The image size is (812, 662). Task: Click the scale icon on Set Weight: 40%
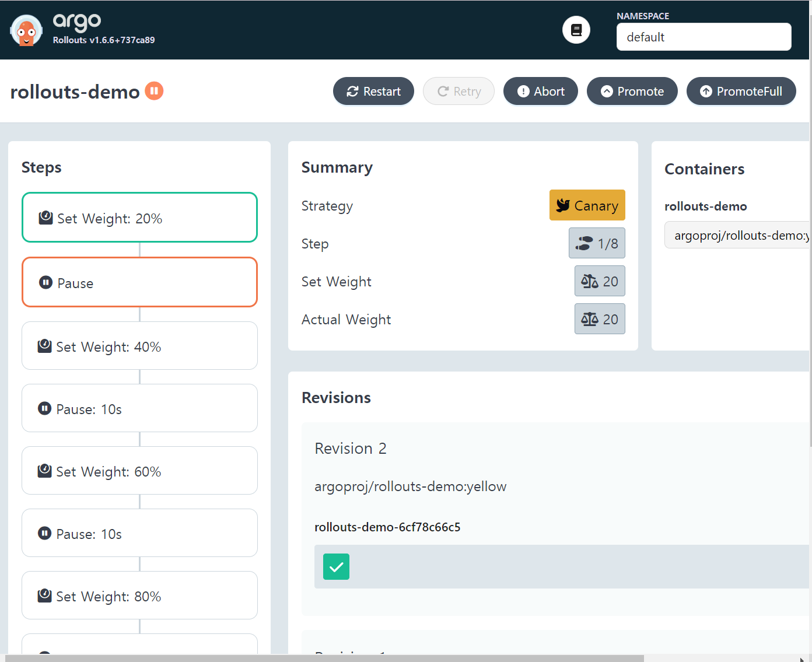tap(44, 346)
